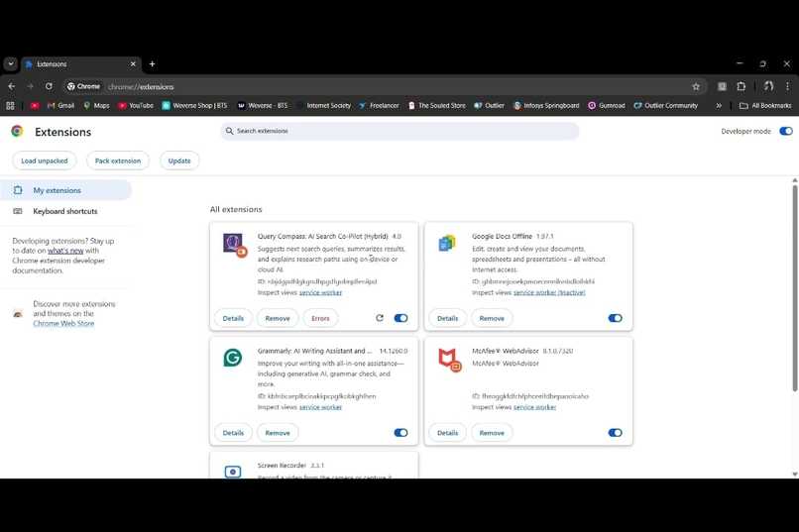Click the Chrome logo beside Extensions title
Viewport: 799px width, 532px height.
pos(17,132)
